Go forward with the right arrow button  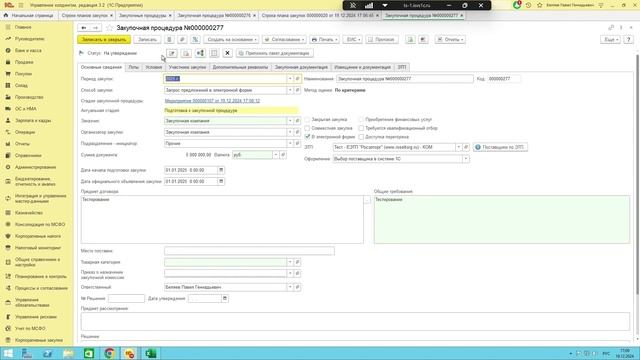pyautogui.click(x=96, y=28)
